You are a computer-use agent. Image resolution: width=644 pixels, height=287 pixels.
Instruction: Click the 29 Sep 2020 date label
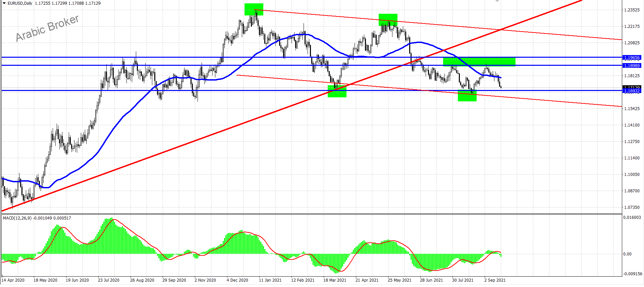coord(174,280)
